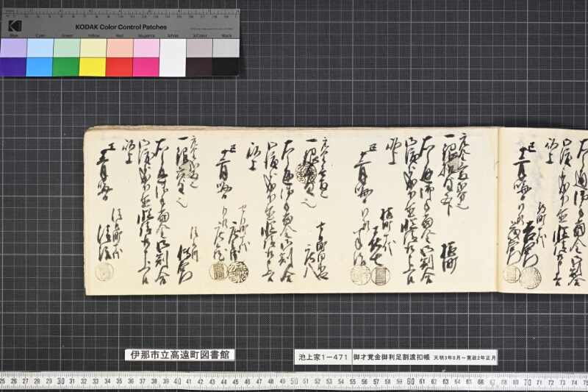
Task: Pick the saturated magenta patch
Action: pyautogui.click(x=146, y=67)
